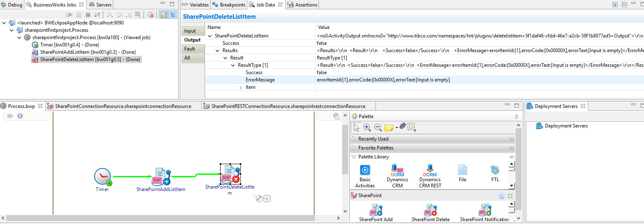Switch to the Servers tab
Viewport: 644px width, 224px height.
(x=100, y=5)
